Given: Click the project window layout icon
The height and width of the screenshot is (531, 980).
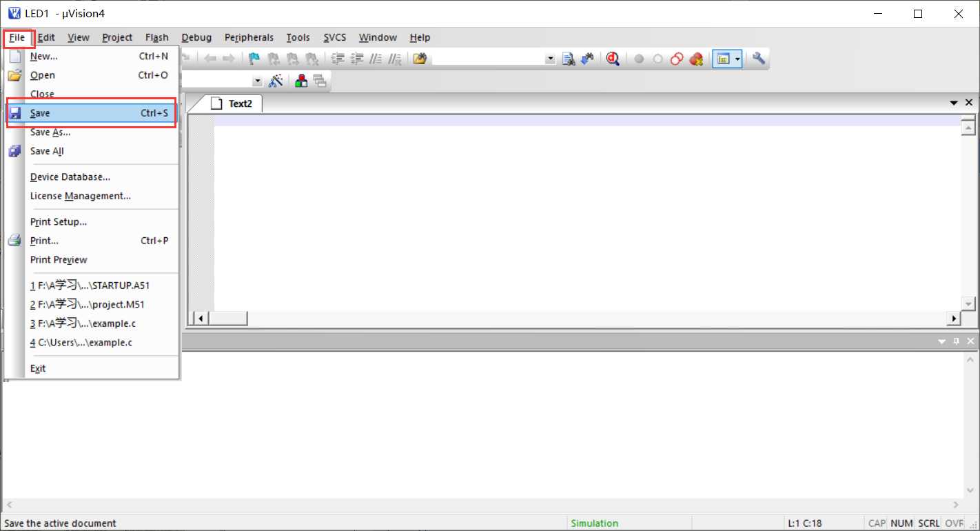Looking at the screenshot, I should pyautogui.click(x=722, y=59).
